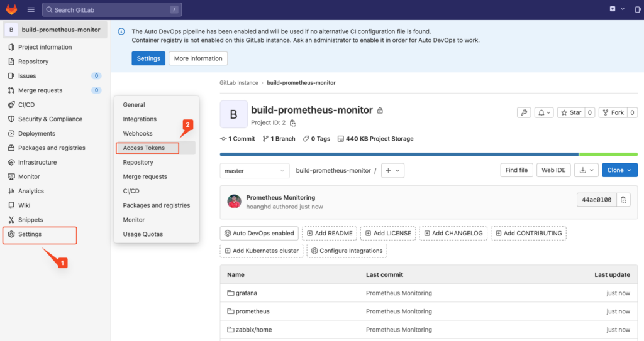Click the hoanghd author avatar
The height and width of the screenshot is (341, 644).
coord(234,202)
